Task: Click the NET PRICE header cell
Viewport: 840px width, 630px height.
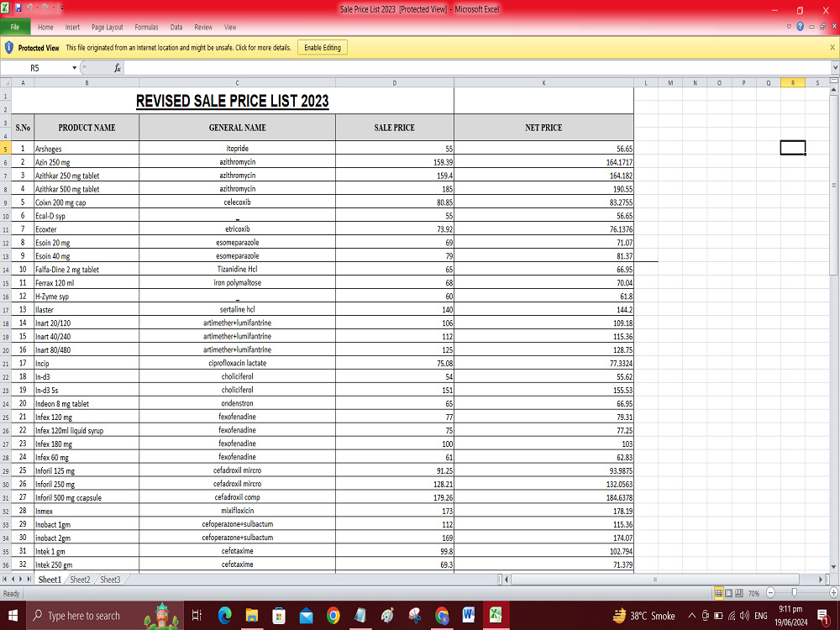Action: 543,128
